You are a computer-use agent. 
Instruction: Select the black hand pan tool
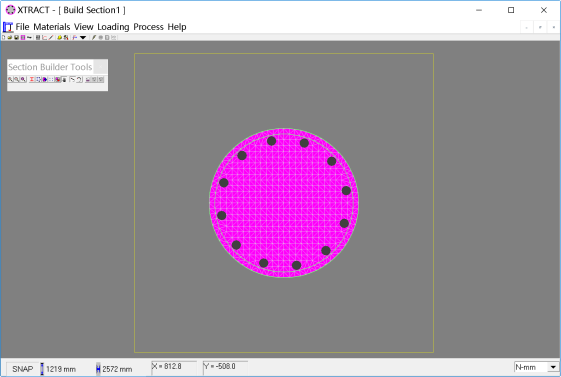pyautogui.click(x=64, y=80)
